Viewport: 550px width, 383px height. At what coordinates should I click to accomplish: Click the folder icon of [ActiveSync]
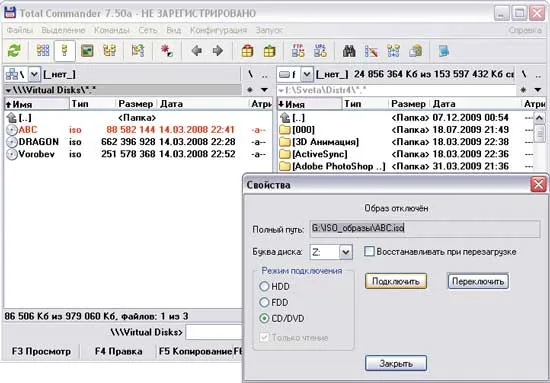(285, 154)
